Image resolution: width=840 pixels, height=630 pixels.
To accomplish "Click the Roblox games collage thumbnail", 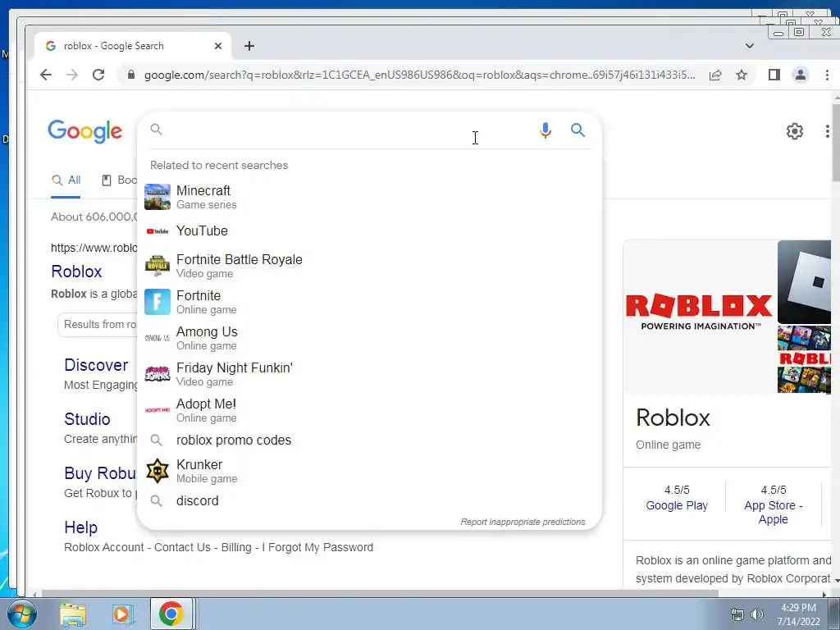I will pos(804,359).
